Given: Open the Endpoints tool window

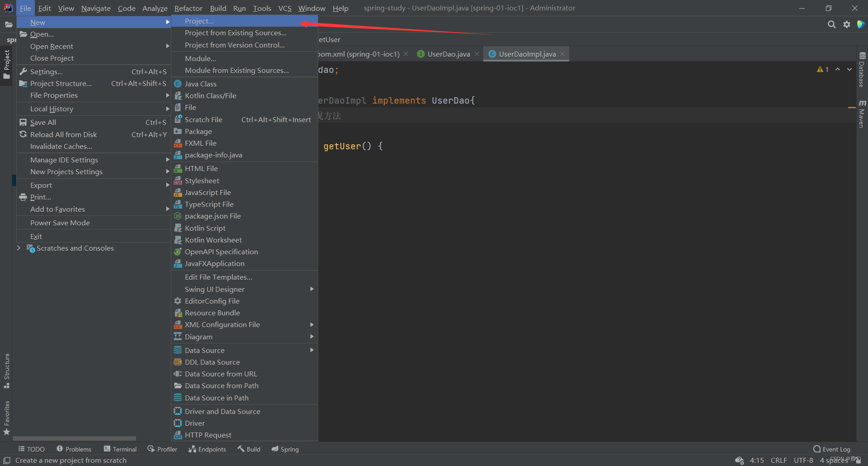Looking at the screenshot, I should point(208,449).
